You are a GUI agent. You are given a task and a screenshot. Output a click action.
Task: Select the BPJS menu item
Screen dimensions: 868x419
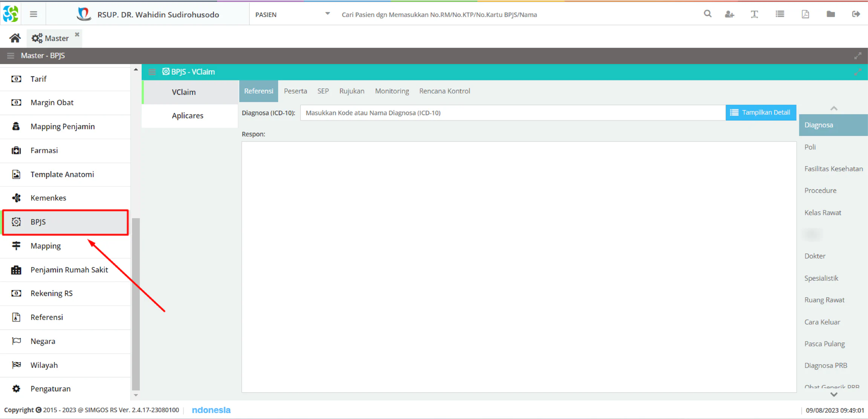pos(65,222)
